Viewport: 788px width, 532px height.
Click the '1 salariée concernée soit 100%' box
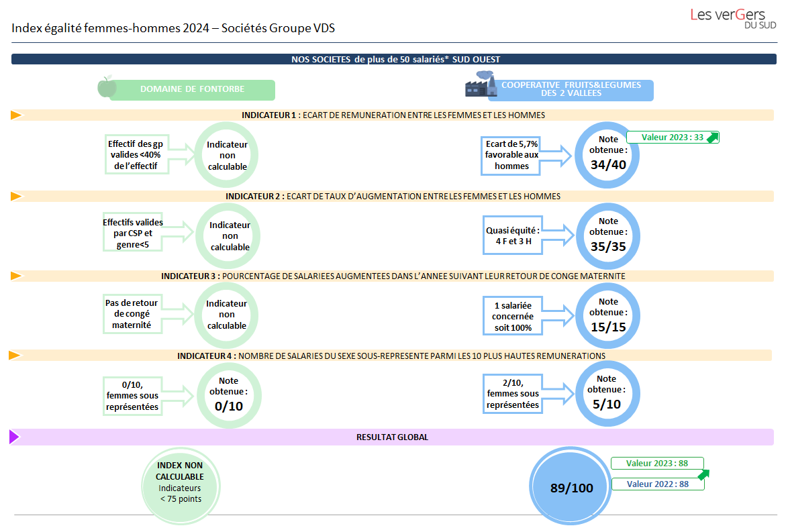click(x=513, y=316)
